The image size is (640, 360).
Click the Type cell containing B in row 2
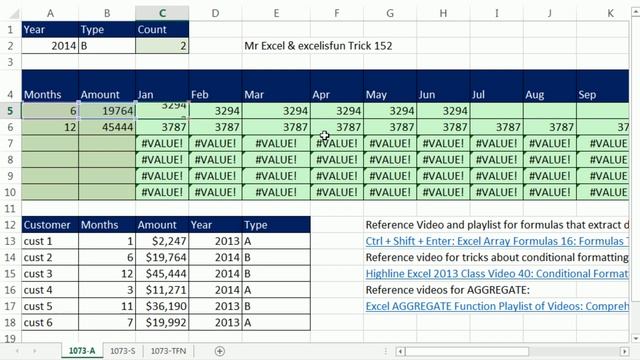coord(107,46)
